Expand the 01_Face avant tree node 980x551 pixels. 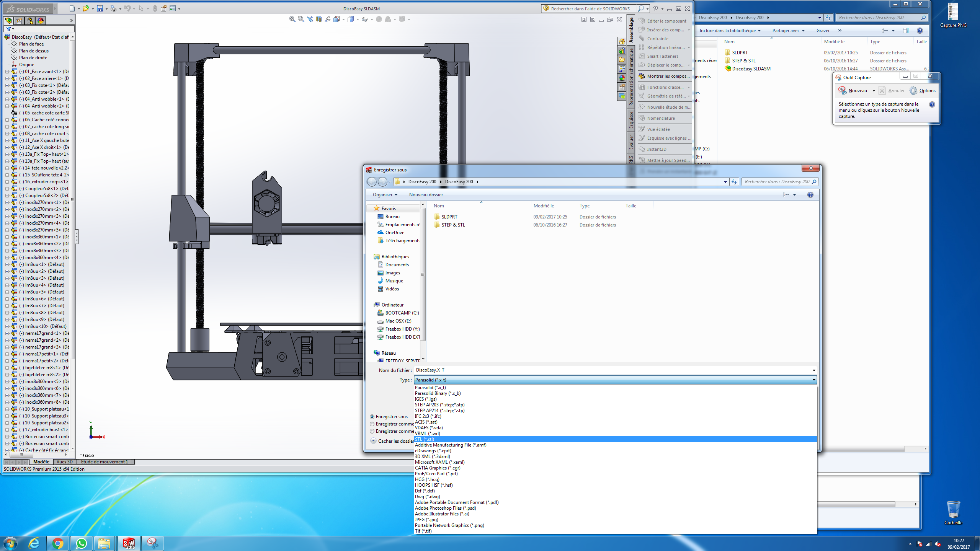[x=7, y=72]
